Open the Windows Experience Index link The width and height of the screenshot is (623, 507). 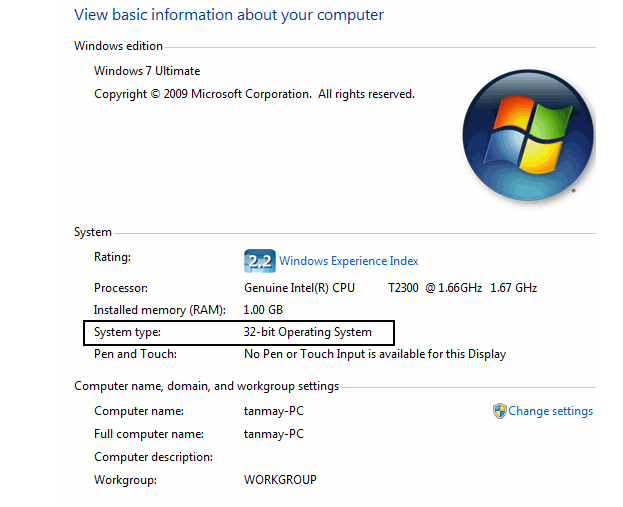(x=348, y=261)
